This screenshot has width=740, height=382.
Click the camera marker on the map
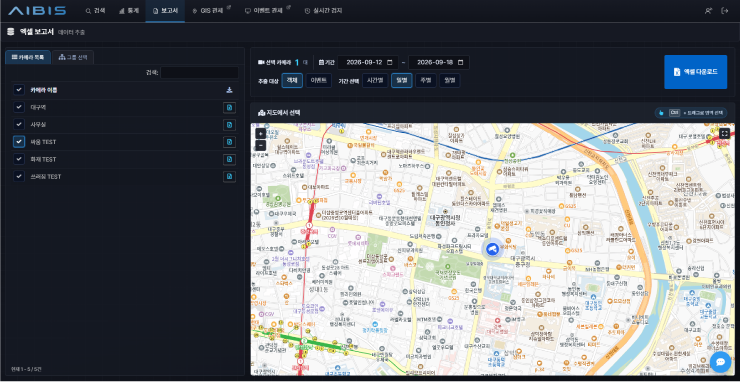pyautogui.click(x=492, y=249)
